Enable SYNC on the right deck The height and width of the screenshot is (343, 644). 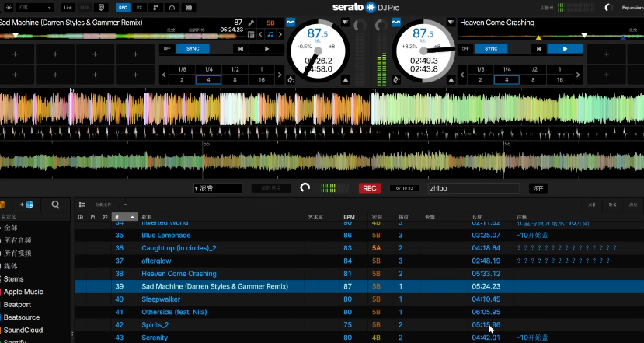tap(491, 48)
